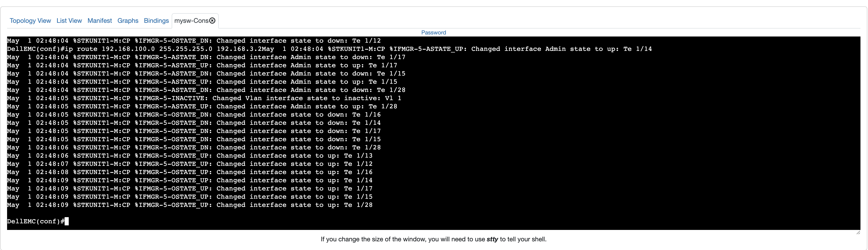Viewport: 868px width, 250px height.
Task: Click the OSTATE_DN line for Te 1/15
Action: [194, 139]
